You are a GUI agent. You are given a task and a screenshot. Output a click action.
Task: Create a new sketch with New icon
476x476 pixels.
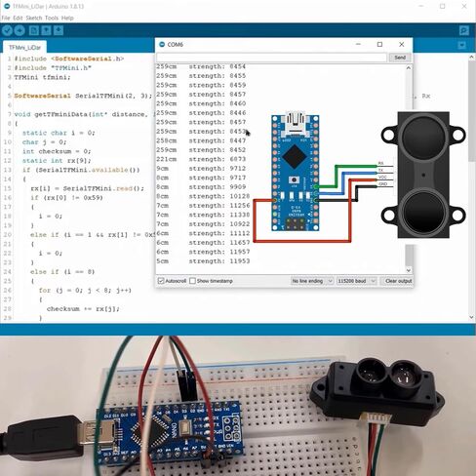tap(34, 30)
